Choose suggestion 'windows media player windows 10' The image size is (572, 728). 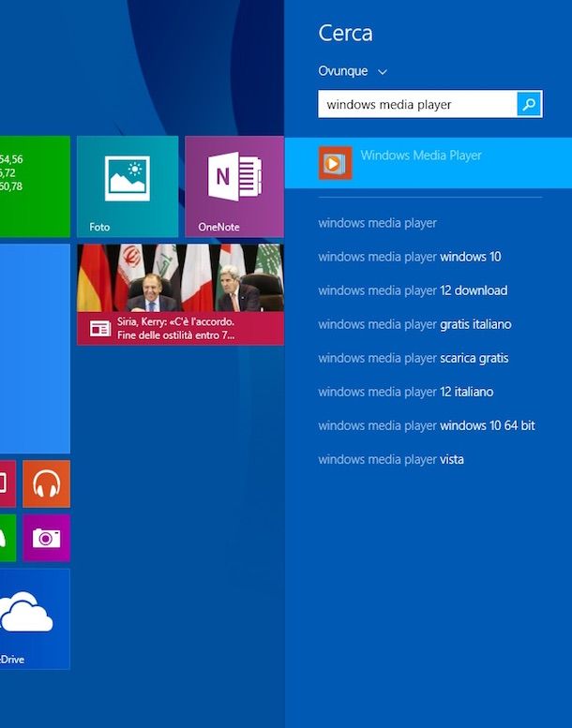coord(410,257)
